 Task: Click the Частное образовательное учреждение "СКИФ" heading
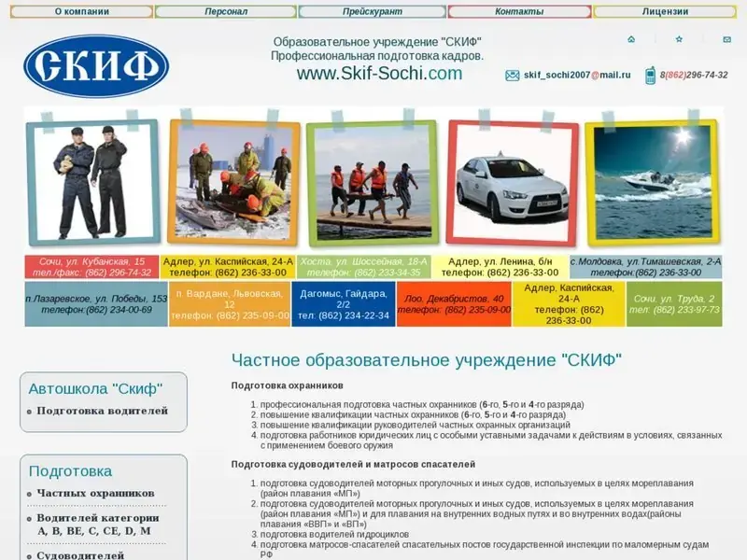[x=427, y=360]
